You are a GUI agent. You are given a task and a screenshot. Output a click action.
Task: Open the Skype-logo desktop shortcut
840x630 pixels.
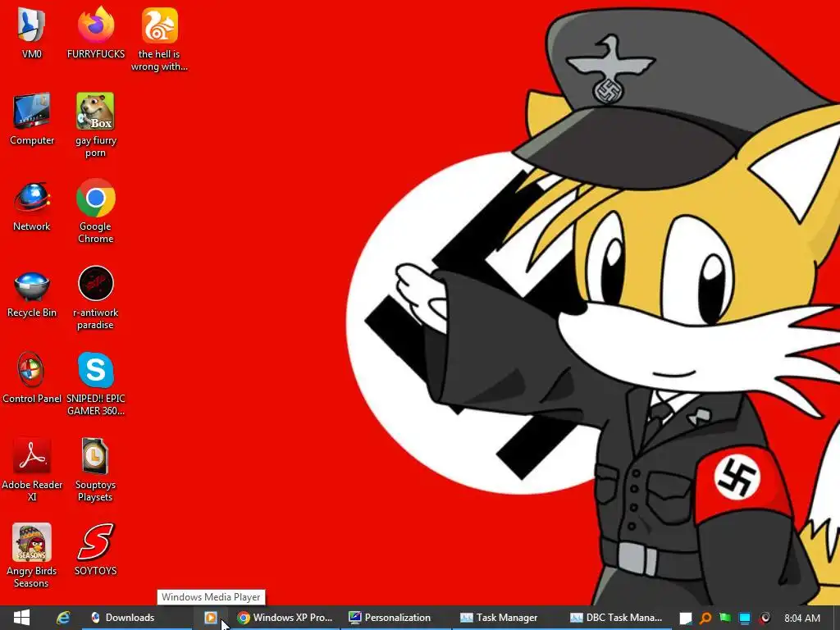(95, 384)
